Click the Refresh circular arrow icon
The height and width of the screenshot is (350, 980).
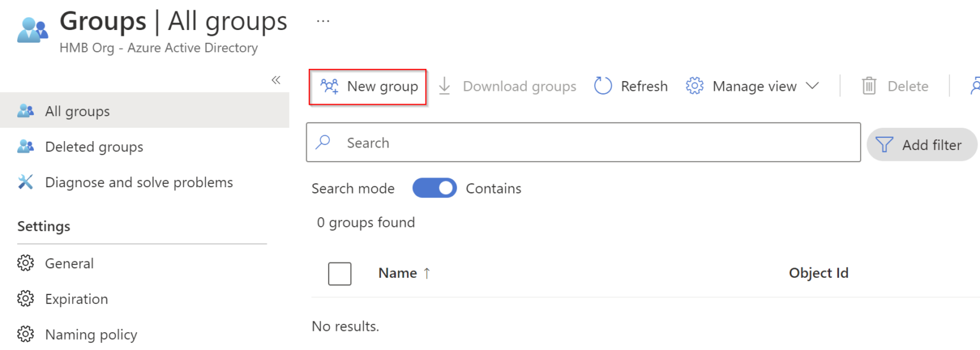coord(603,86)
